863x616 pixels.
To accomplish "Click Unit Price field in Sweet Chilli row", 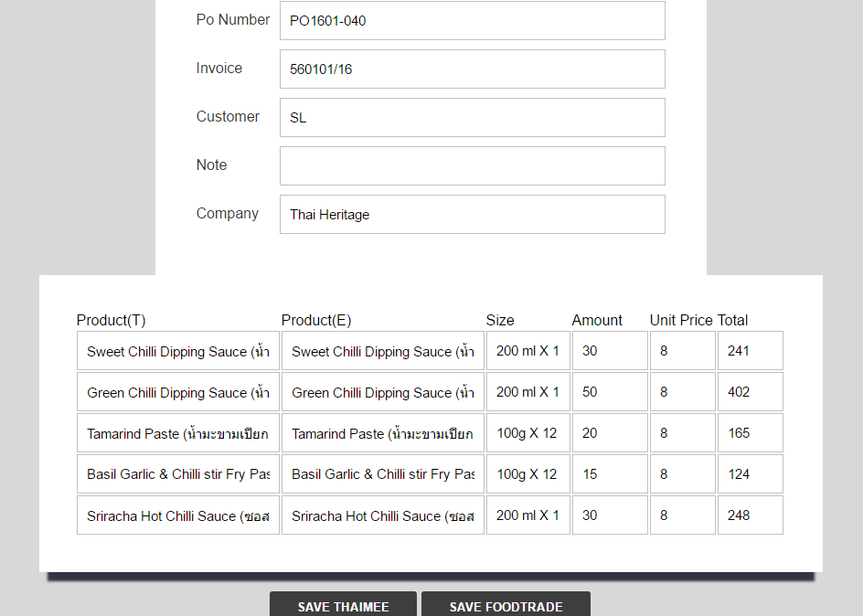I will point(682,351).
